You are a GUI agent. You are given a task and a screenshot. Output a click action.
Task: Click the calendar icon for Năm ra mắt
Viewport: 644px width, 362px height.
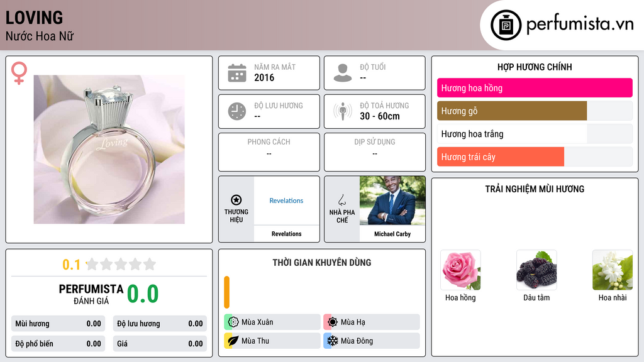pyautogui.click(x=237, y=73)
